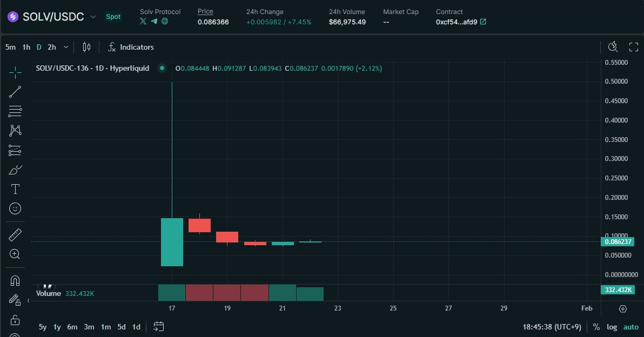Click the SOLV token logo
Viewport: 644px width, 337px height.
[x=13, y=17]
